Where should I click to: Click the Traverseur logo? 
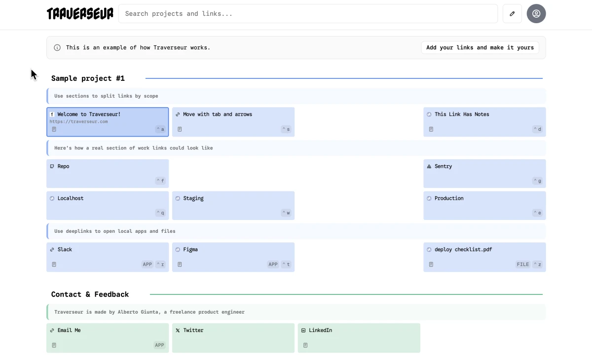click(80, 14)
